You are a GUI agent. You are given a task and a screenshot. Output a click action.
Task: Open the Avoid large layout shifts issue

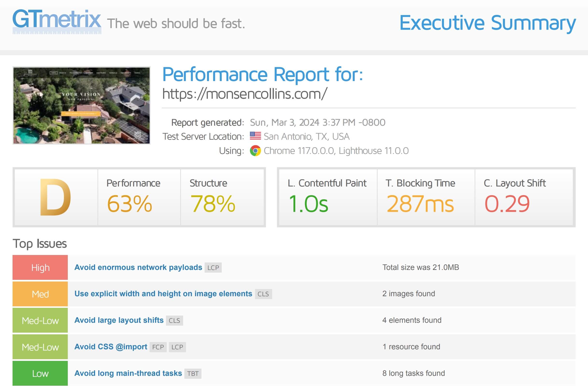[119, 320]
